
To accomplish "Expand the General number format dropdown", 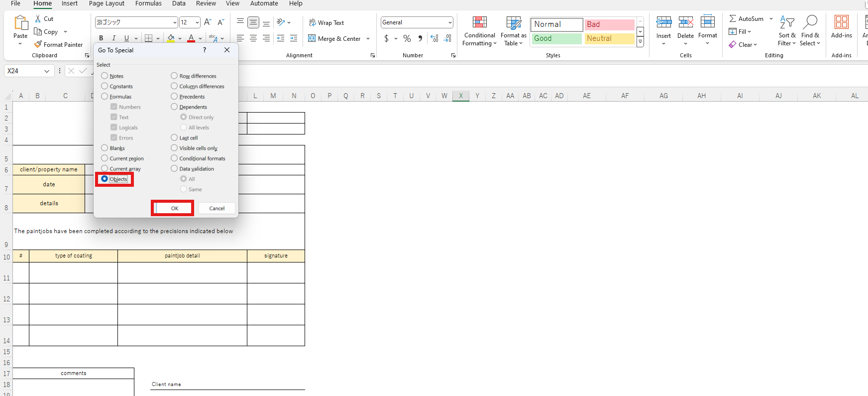I will 450,22.
